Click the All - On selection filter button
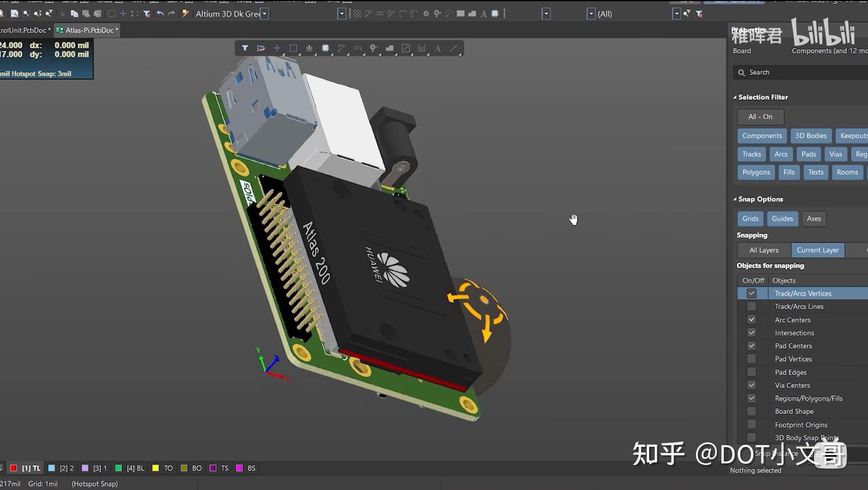The width and height of the screenshot is (868, 490). (x=761, y=117)
